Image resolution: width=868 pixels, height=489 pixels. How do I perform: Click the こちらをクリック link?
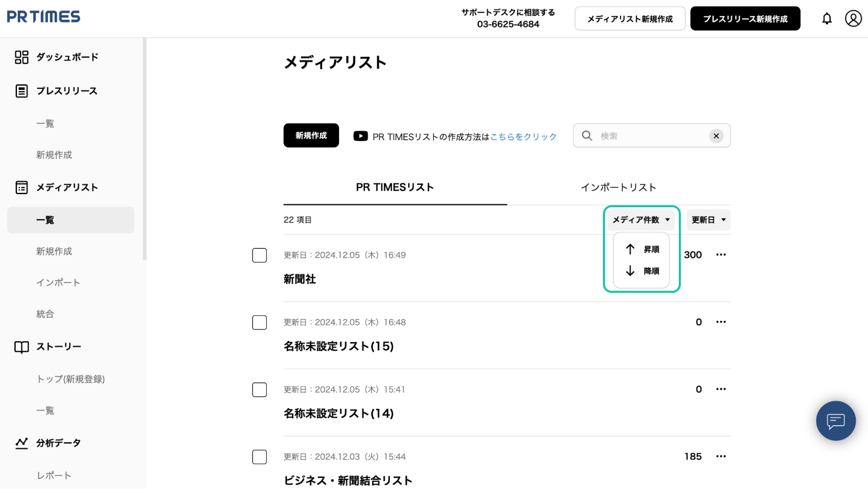(x=523, y=137)
